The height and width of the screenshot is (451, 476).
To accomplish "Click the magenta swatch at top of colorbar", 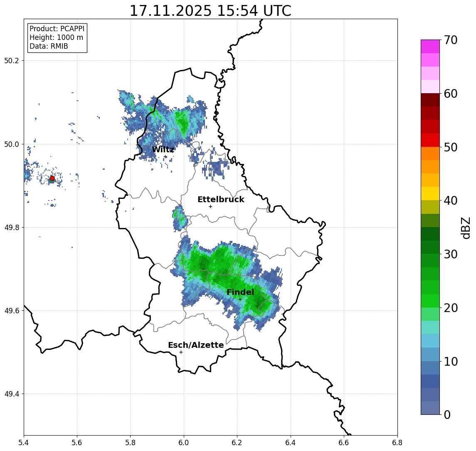I will [430, 47].
